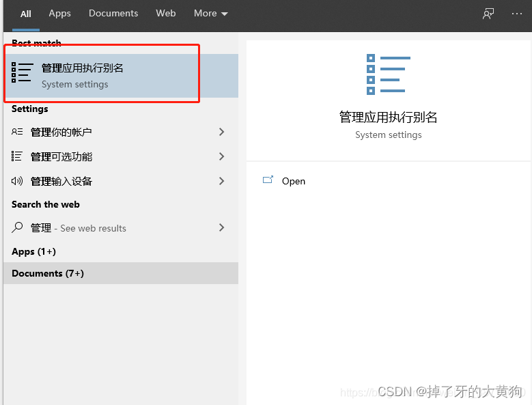Image resolution: width=532 pixels, height=405 pixels.
Task: Click Open in the preview pane
Action: [294, 181]
